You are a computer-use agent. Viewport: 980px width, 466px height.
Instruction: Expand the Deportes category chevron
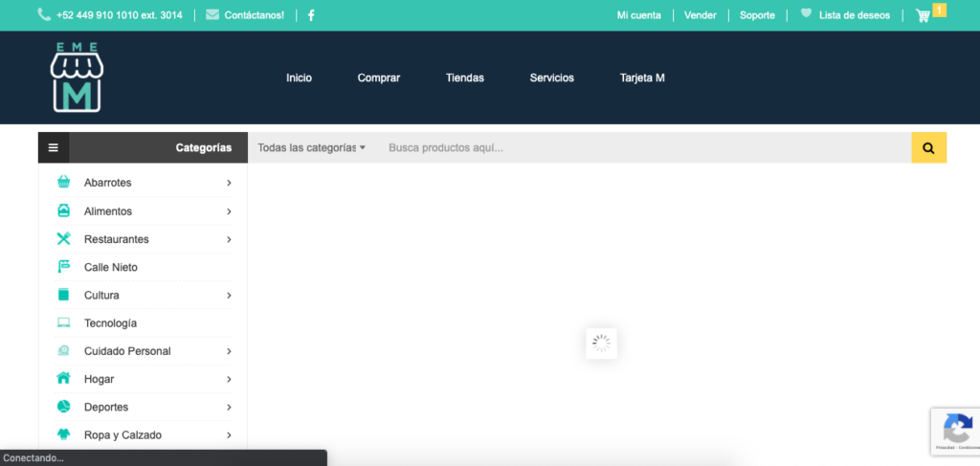coord(229,408)
